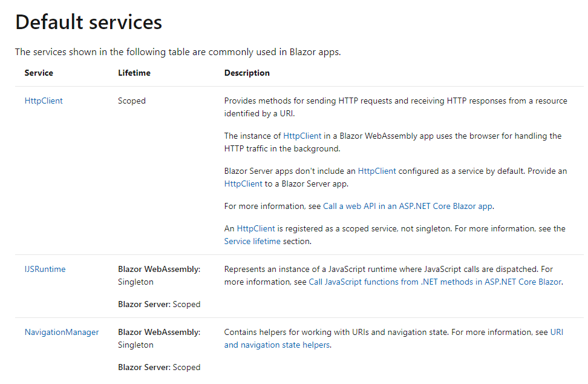Click HttpClient link after "don't include an"
The image size is (588, 384).
coord(377,171)
